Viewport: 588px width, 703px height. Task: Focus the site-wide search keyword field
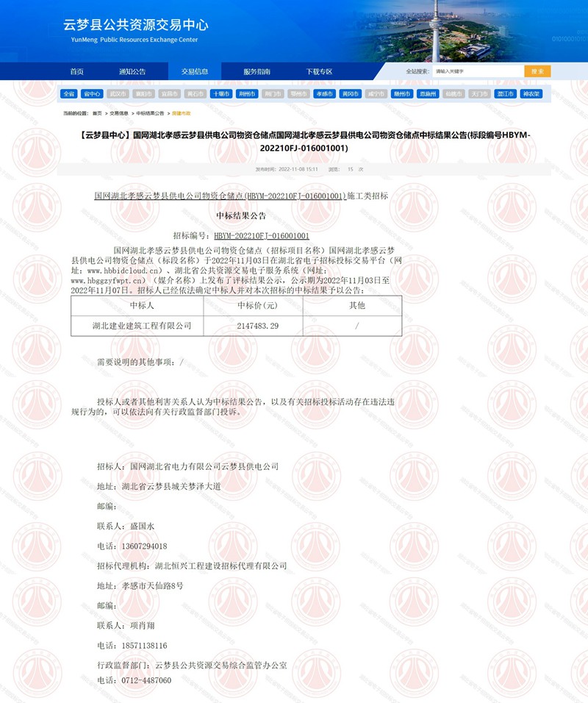click(478, 71)
